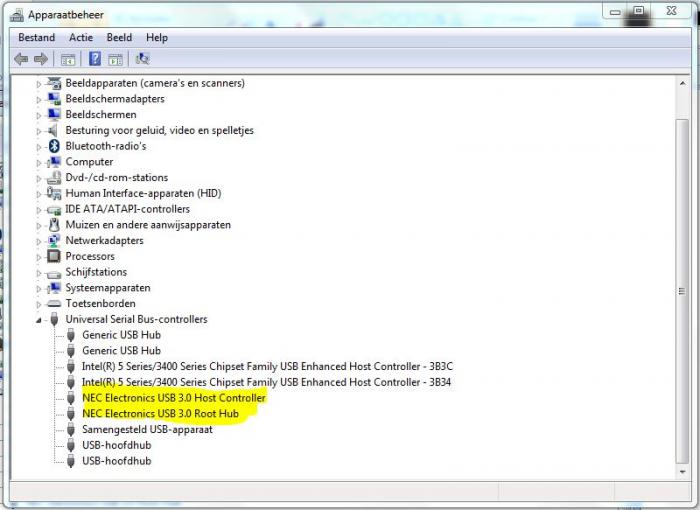Open the Help menu
The width and height of the screenshot is (700, 510).
[x=157, y=38]
